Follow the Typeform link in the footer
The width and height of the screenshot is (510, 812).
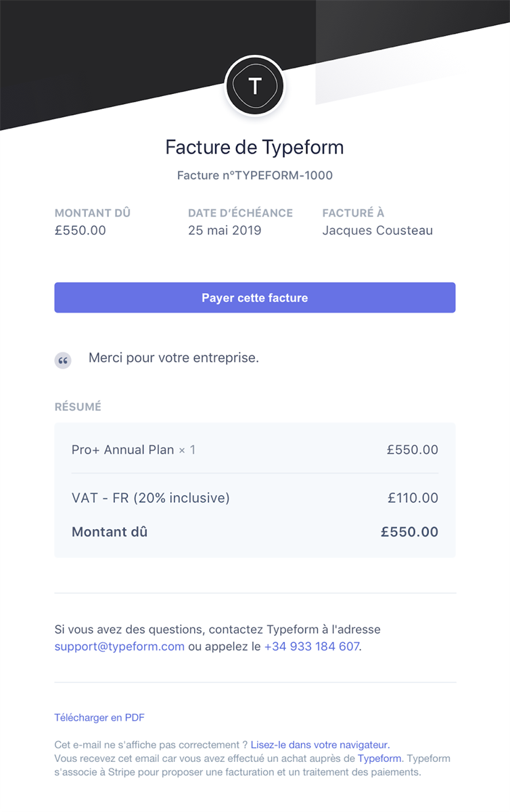click(x=379, y=759)
